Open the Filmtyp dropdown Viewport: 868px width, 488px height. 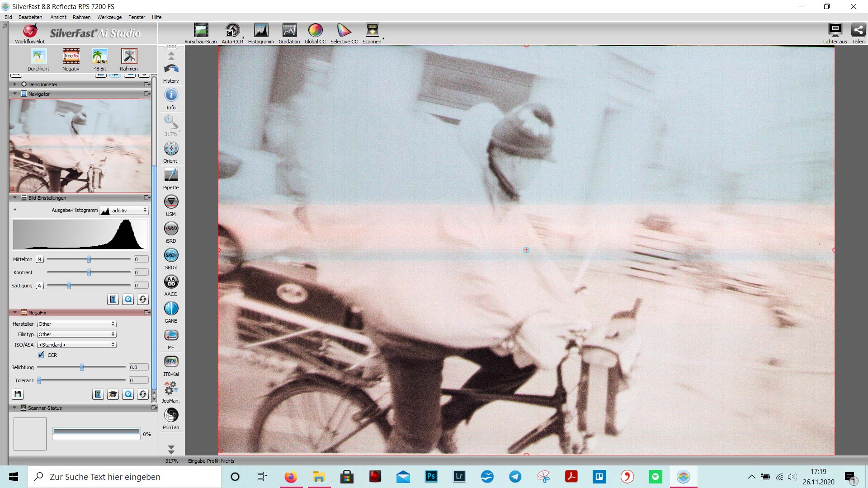(77, 334)
